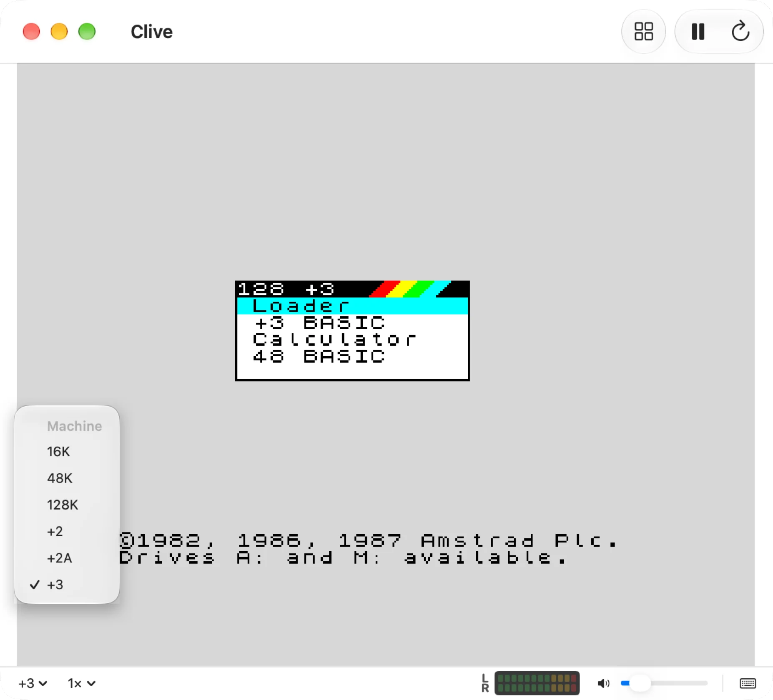
Task: Click the Loader entry in the Spectrum menu
Action: click(x=352, y=306)
